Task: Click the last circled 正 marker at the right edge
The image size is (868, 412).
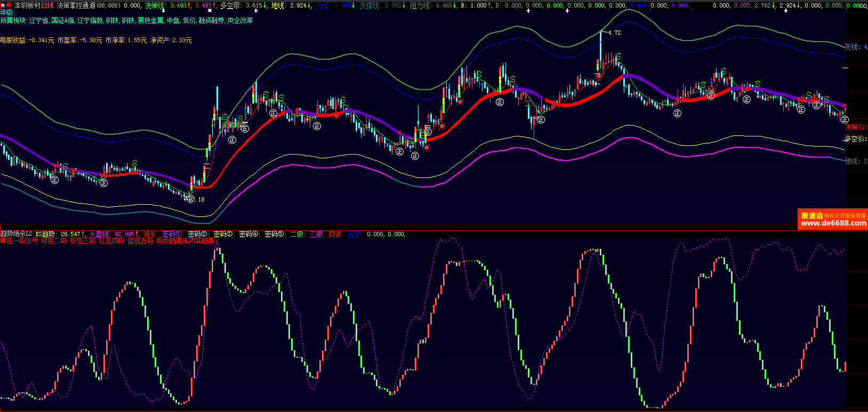Action: pos(845,120)
